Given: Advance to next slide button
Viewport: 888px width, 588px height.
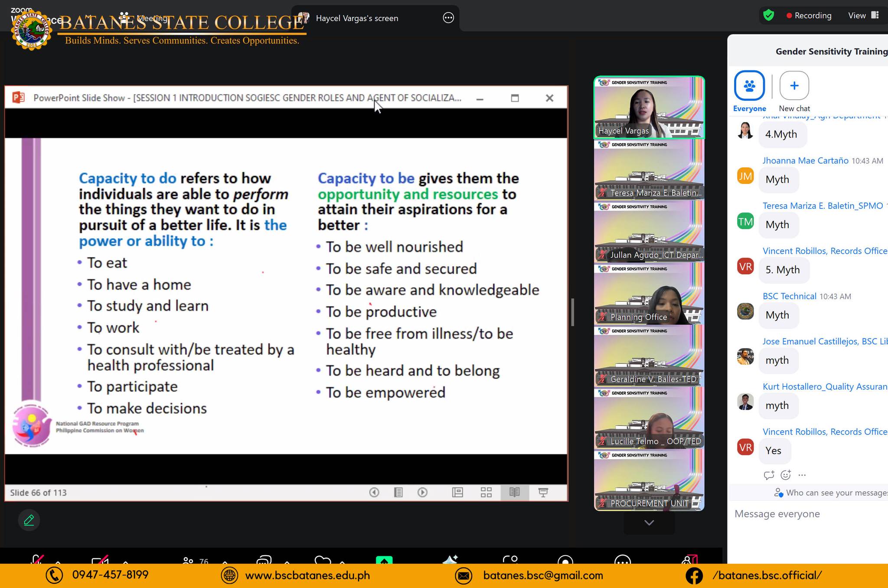Looking at the screenshot, I should pos(422,492).
